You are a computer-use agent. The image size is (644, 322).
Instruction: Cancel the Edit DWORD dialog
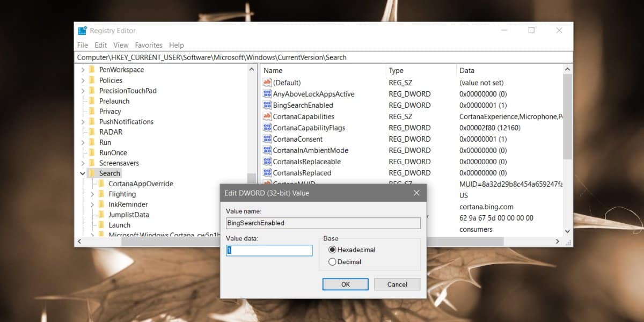(x=397, y=284)
